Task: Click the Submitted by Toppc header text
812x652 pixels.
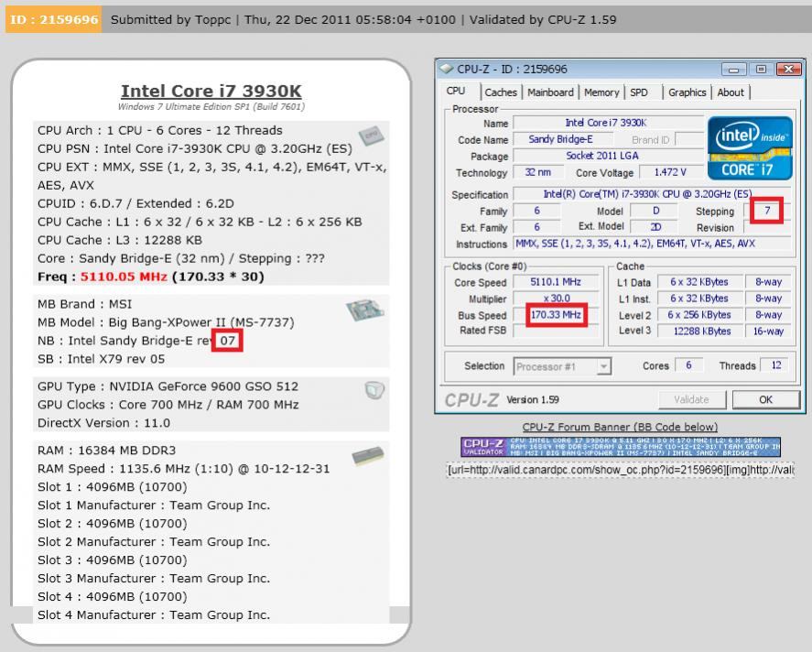Action: (x=170, y=19)
